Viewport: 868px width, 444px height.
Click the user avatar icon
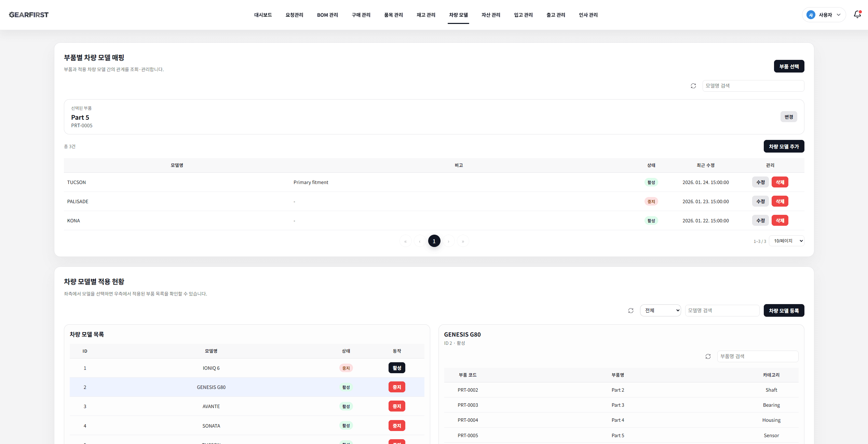[811, 15]
